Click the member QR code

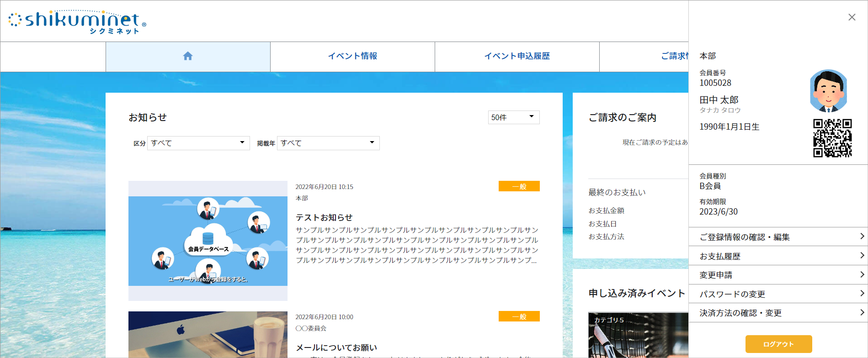click(832, 138)
